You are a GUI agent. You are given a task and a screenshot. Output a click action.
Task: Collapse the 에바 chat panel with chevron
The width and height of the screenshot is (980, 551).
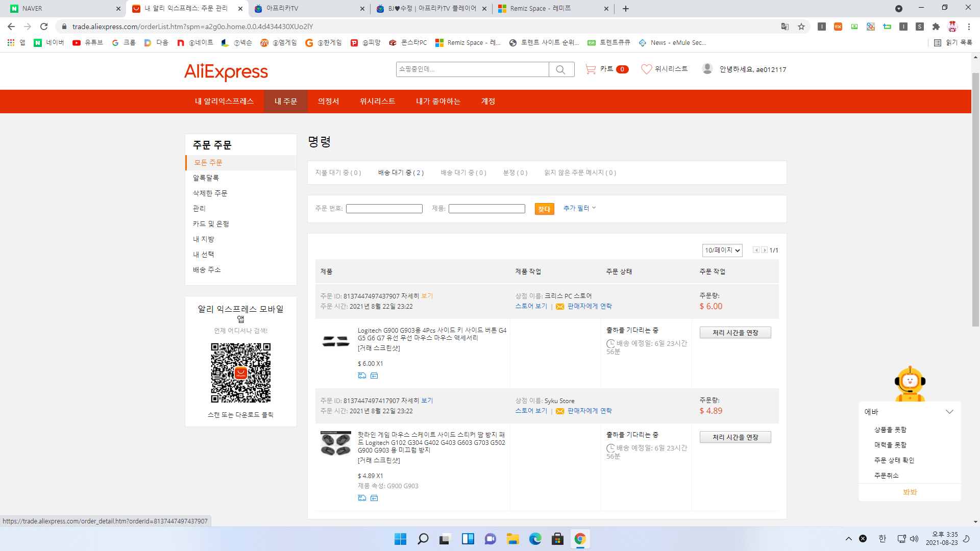pos(949,412)
